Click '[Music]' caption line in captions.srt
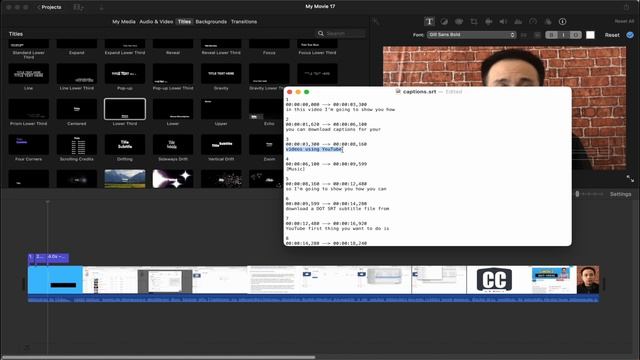The width and height of the screenshot is (640, 360). [295, 169]
